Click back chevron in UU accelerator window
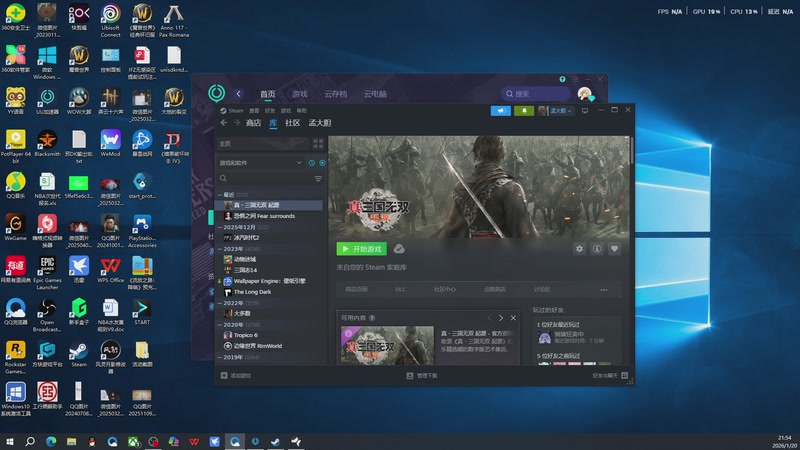800x450 pixels. coord(238,94)
